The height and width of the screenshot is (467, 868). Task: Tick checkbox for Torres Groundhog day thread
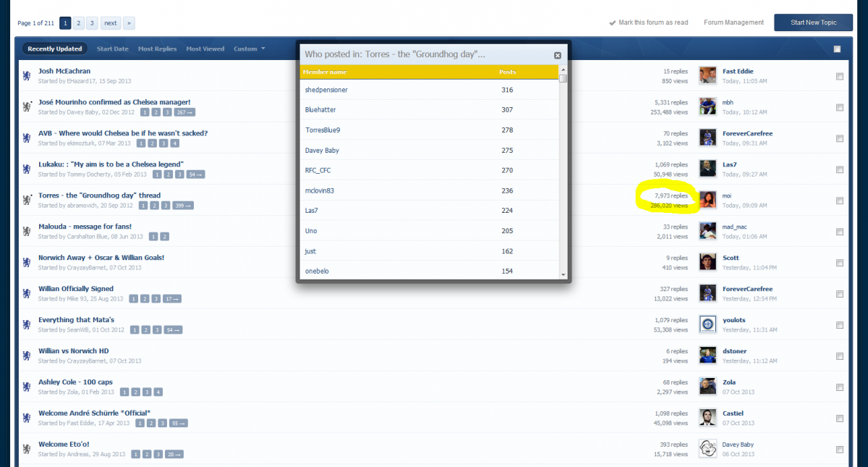click(x=840, y=201)
